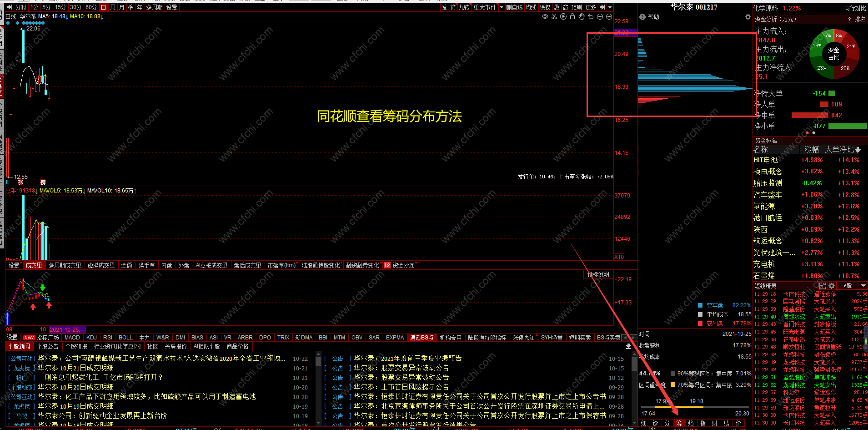The width and height of the screenshot is (868, 430).
Task: Toggle 均线 moving average lines
Action: click(531, 7)
